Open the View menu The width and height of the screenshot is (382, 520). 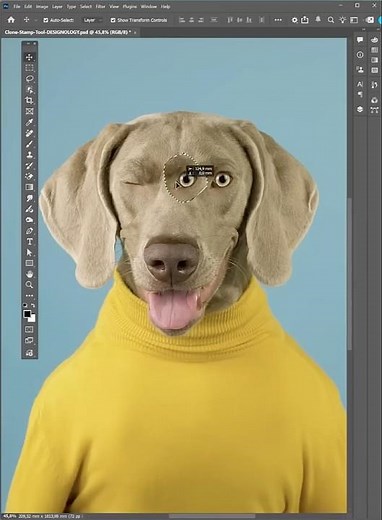click(114, 6)
